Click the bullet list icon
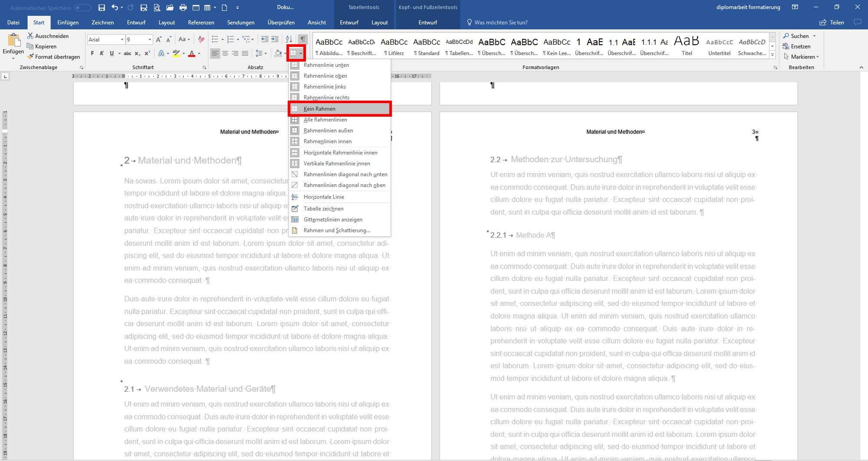The height and width of the screenshot is (461, 868). coord(215,39)
